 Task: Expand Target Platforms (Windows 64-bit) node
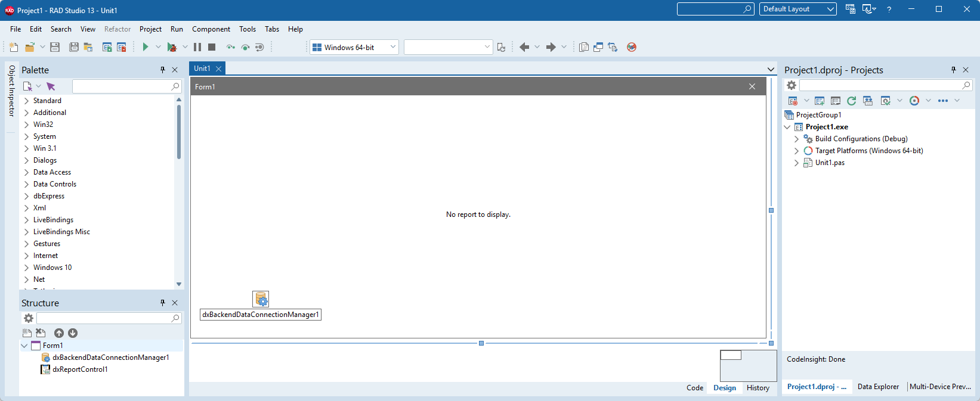click(796, 151)
